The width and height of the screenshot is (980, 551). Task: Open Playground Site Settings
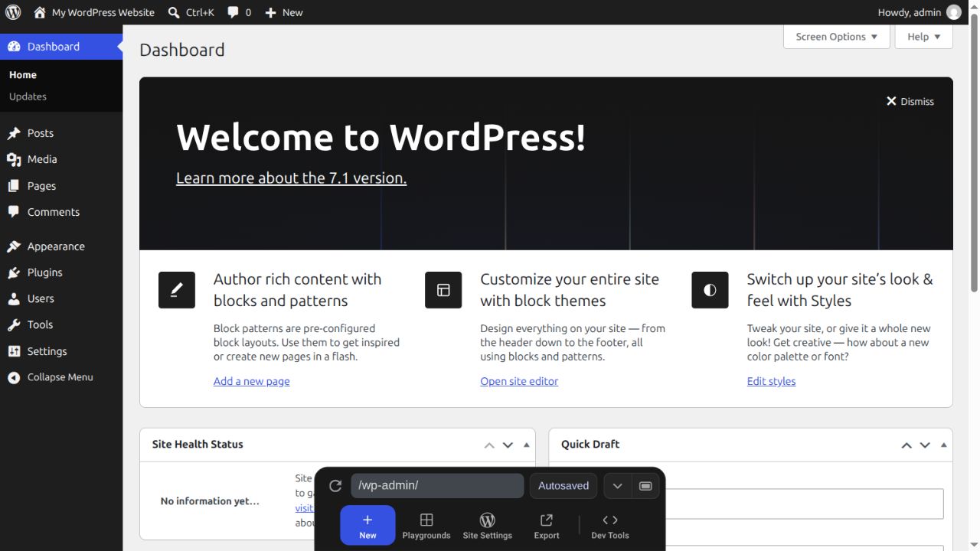(x=488, y=526)
